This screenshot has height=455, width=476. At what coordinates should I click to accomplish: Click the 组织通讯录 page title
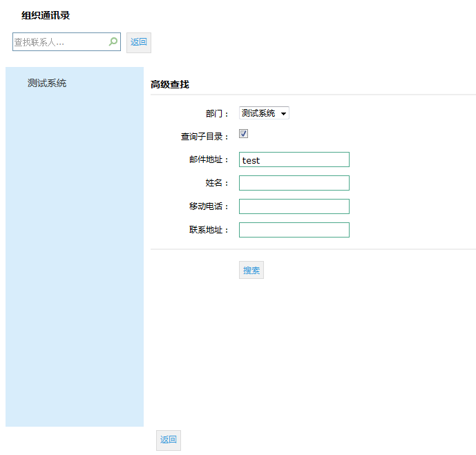pos(46,15)
